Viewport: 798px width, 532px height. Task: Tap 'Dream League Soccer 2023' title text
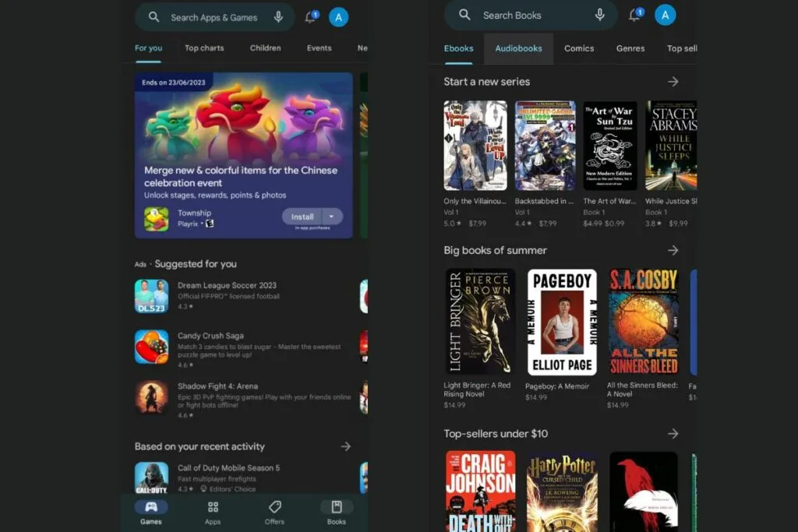(227, 285)
